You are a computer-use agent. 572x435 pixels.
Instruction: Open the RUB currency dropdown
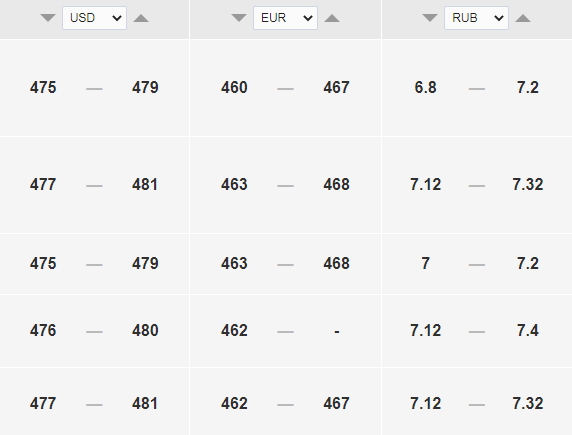(476, 18)
